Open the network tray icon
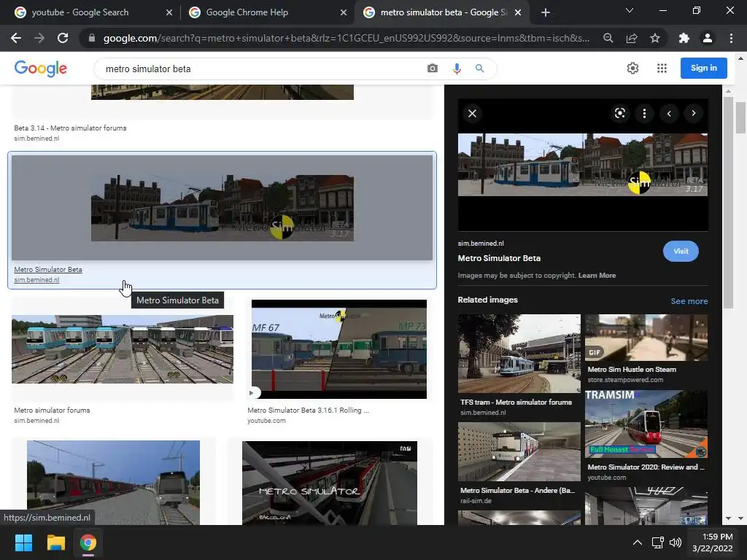This screenshot has width=747, height=560. pos(658,542)
